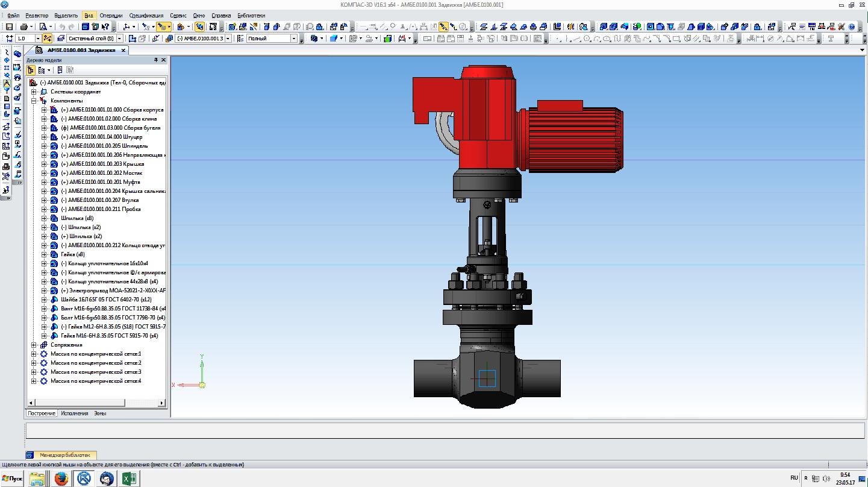The width and height of the screenshot is (868, 487).
Task: Switch to the 'Исполнения' tab
Action: [75, 413]
